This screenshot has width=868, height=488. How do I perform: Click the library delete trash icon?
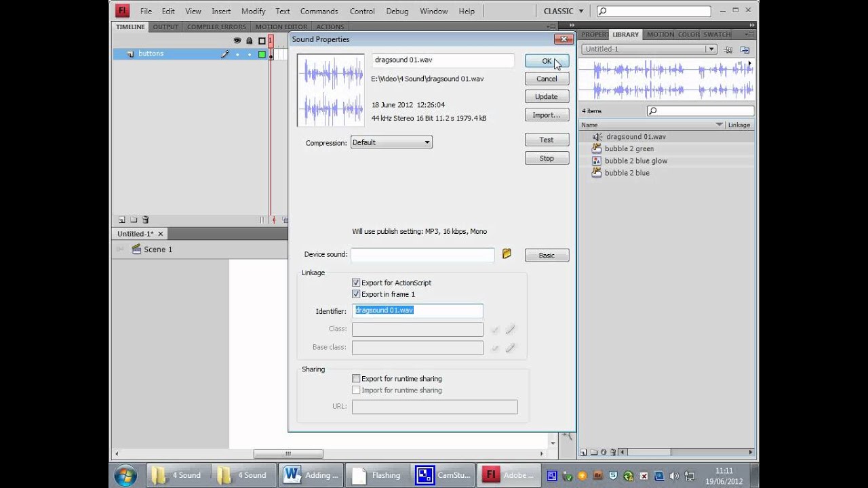coord(613,452)
